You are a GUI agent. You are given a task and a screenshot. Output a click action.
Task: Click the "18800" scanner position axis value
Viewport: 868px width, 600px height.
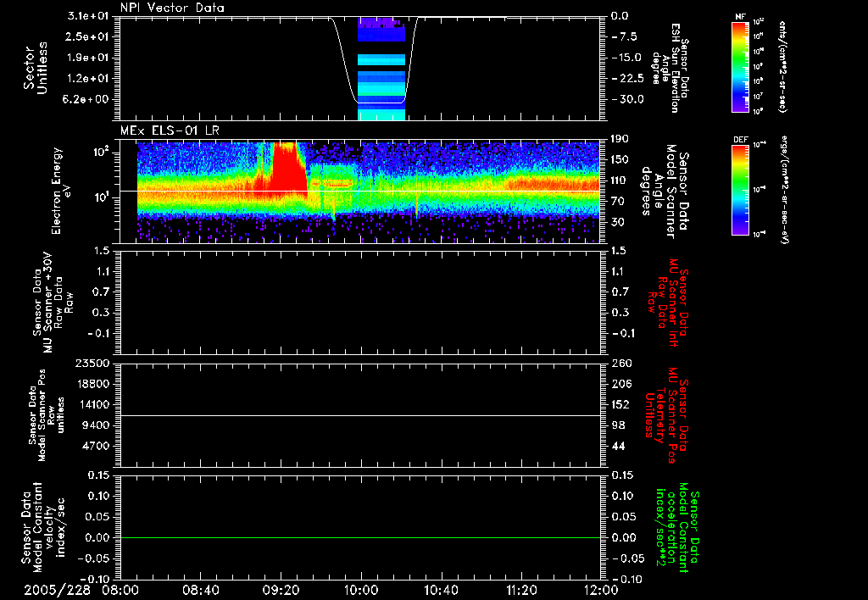[x=92, y=384]
